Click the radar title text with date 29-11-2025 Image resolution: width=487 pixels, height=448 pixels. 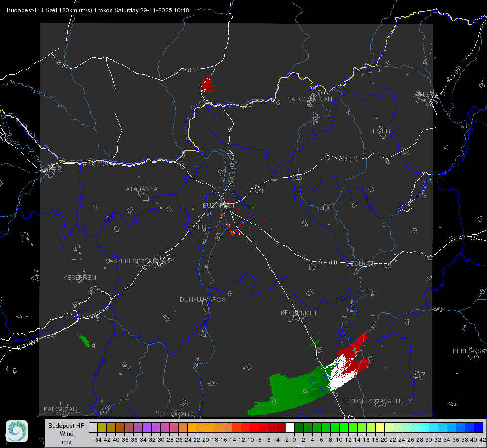(98, 10)
